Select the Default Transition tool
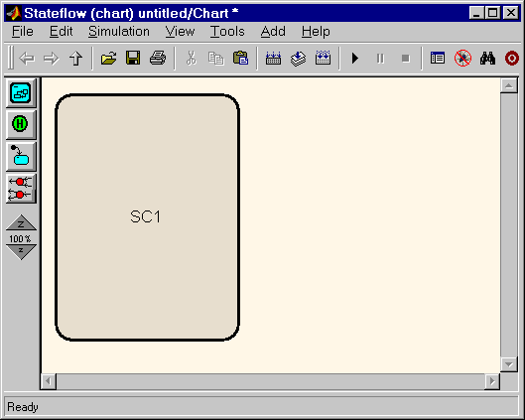 click(x=21, y=156)
